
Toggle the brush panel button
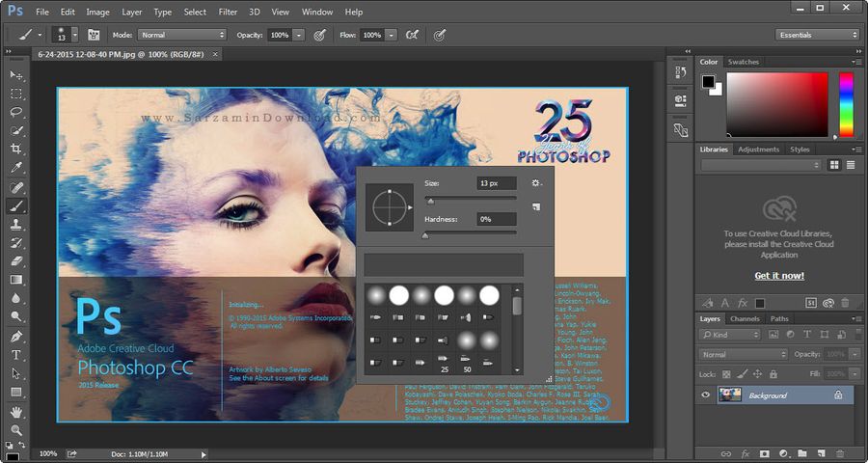click(94, 35)
